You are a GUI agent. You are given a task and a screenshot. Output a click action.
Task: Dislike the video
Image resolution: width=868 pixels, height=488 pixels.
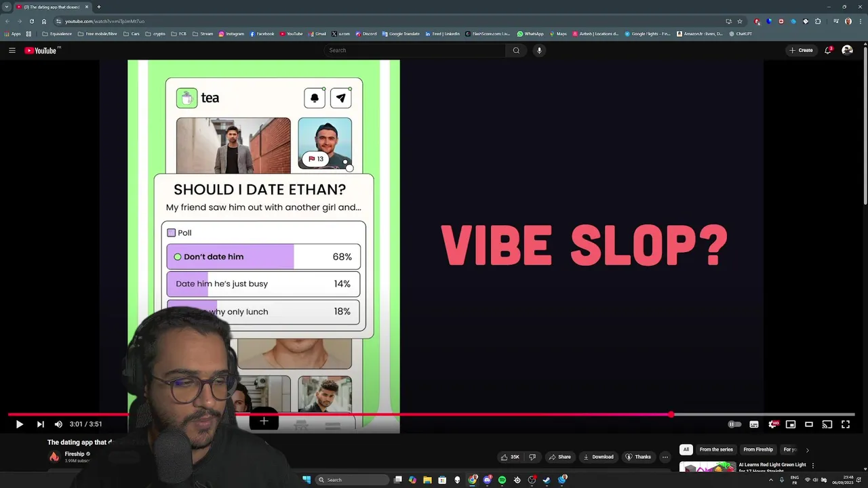point(532,457)
